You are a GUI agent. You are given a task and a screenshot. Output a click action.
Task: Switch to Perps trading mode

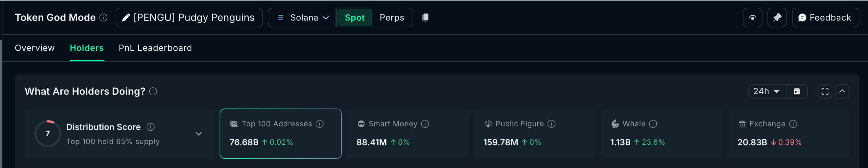click(x=392, y=17)
